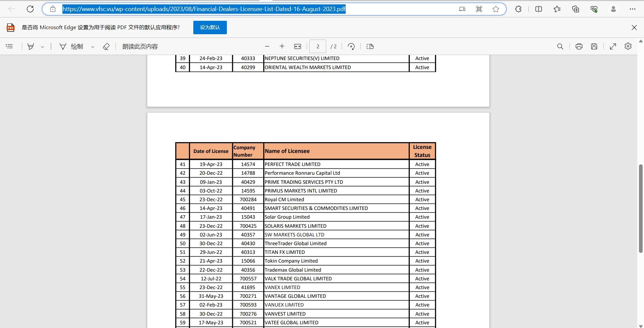Click the 设为默认 button
Screen dimensions: 644x328
(210, 28)
